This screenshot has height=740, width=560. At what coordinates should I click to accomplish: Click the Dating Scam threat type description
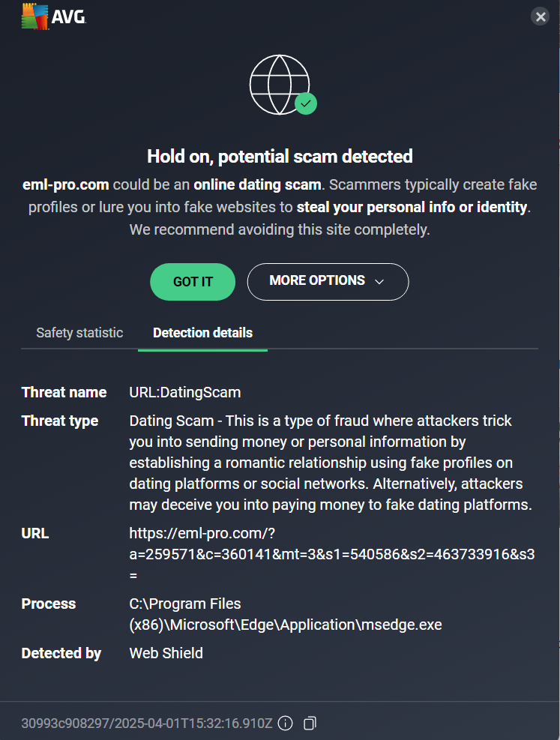[x=330, y=463]
